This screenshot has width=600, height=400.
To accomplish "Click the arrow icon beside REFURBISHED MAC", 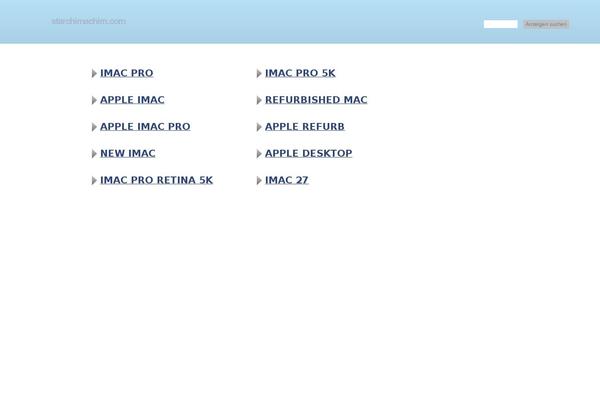I will (259, 100).
